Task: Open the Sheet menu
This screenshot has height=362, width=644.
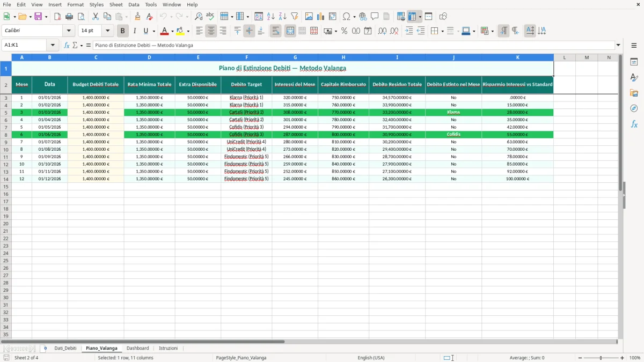Action: point(116,4)
